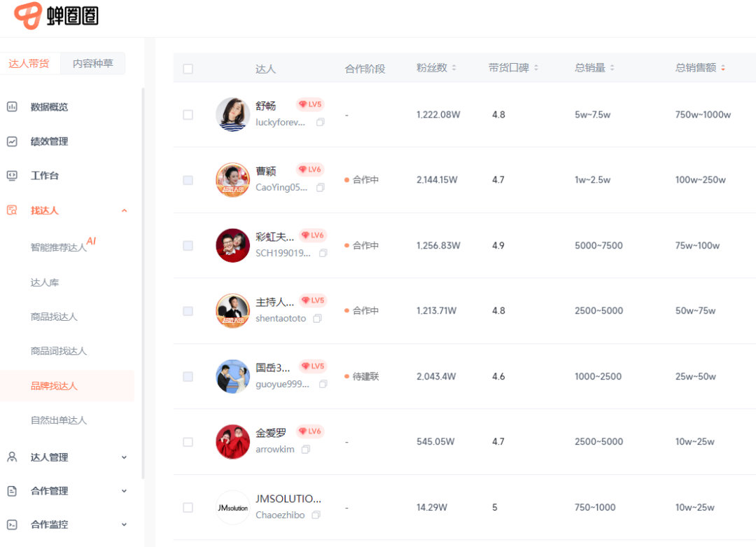Open 达人库 submenu item

[x=45, y=282]
